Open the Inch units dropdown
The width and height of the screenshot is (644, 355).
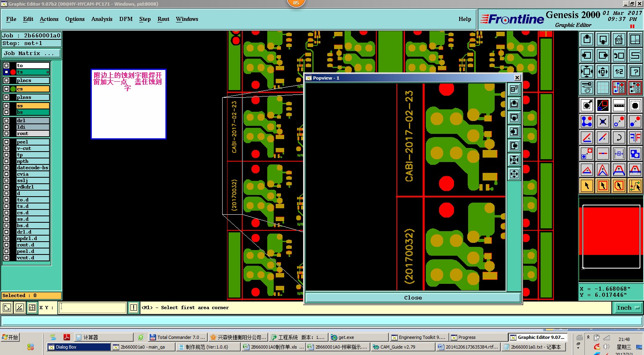pyautogui.click(x=628, y=308)
